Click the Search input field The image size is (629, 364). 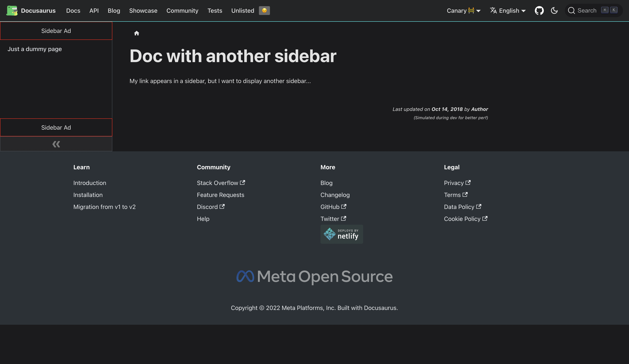tap(587, 10)
